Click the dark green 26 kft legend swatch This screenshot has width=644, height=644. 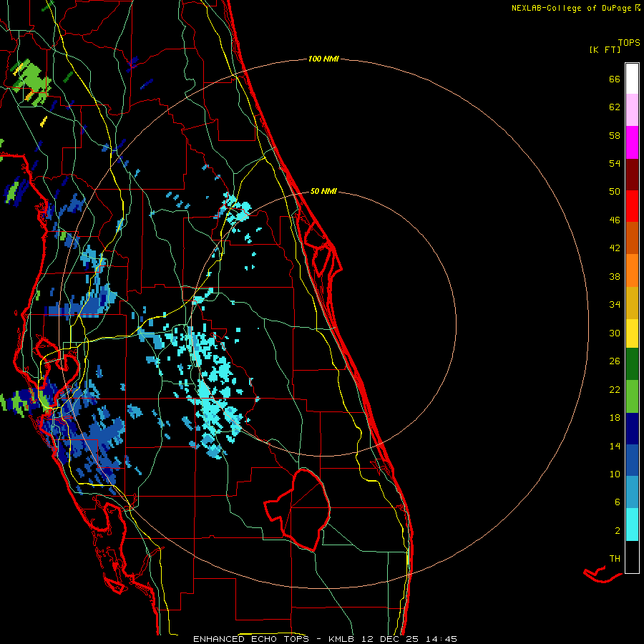pyautogui.click(x=632, y=364)
